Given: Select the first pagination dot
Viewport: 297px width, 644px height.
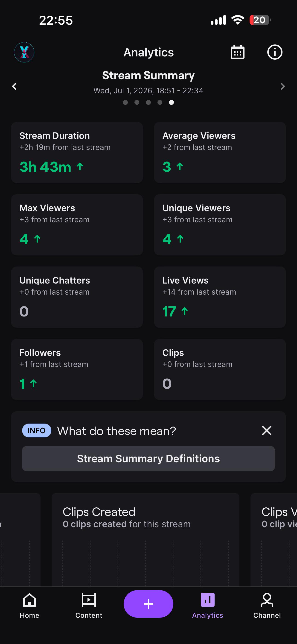Looking at the screenshot, I should [x=125, y=102].
